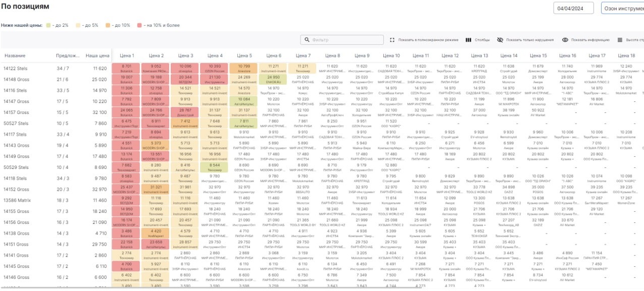Click the Цена 1 column header
This screenshot has height=291, width=644.
127,55
